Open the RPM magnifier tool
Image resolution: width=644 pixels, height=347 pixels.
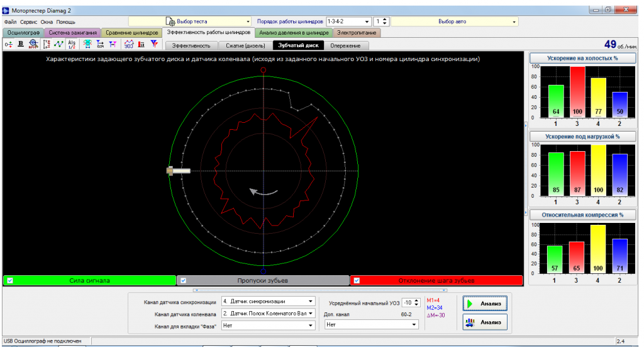pyautogui.click(x=33, y=44)
